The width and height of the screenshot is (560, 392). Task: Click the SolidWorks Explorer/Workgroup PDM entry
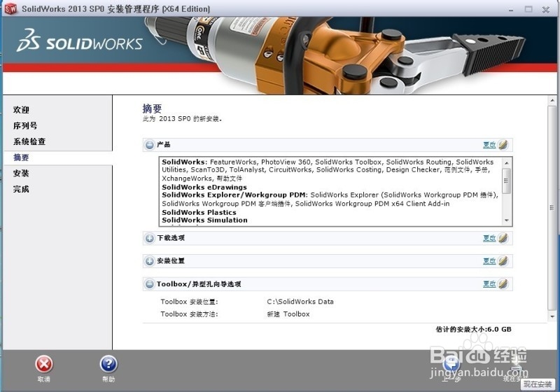[x=234, y=195]
